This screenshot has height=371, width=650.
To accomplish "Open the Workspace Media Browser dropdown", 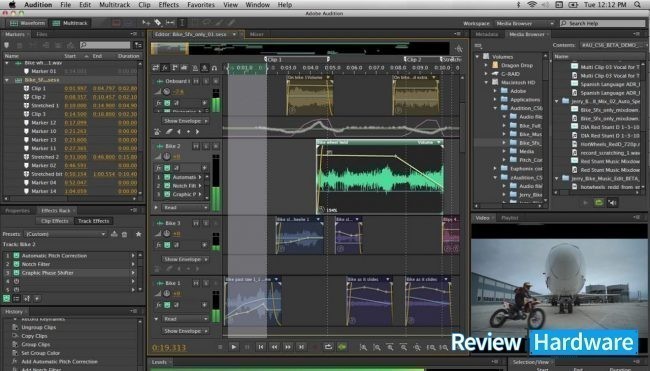I will click(x=524, y=24).
